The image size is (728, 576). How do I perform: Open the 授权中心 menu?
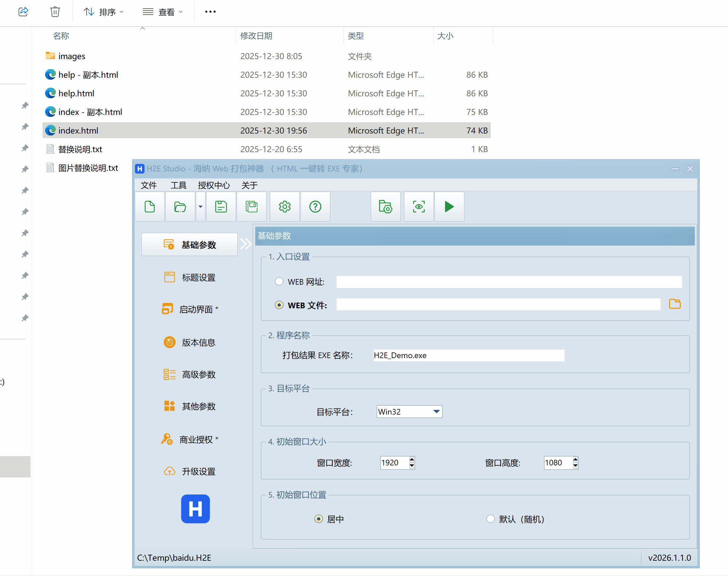click(214, 185)
